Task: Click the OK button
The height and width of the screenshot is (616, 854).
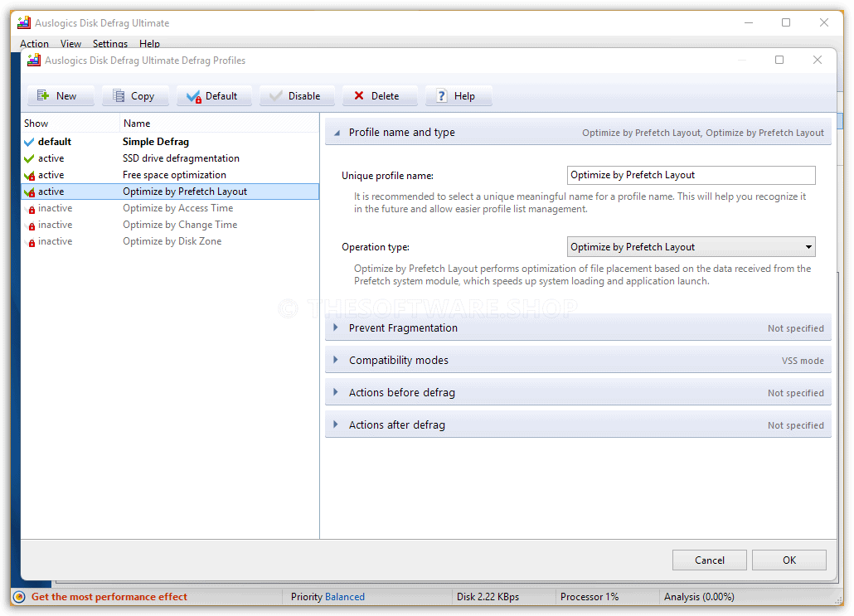Action: tap(788, 560)
